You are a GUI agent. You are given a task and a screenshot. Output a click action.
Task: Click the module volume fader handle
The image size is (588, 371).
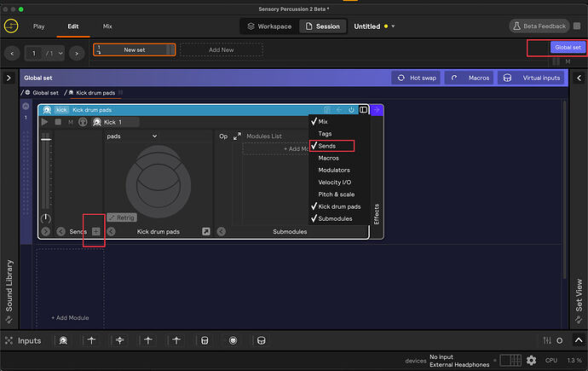tap(46, 139)
